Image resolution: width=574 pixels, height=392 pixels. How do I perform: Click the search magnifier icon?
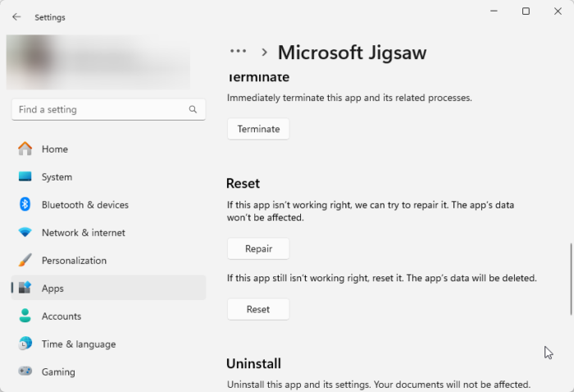coord(193,109)
